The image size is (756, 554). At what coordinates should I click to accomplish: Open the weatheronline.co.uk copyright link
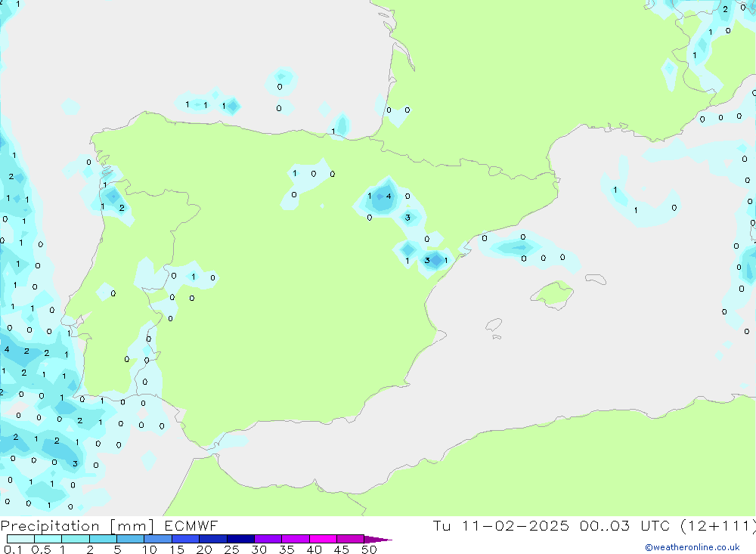[692, 547]
